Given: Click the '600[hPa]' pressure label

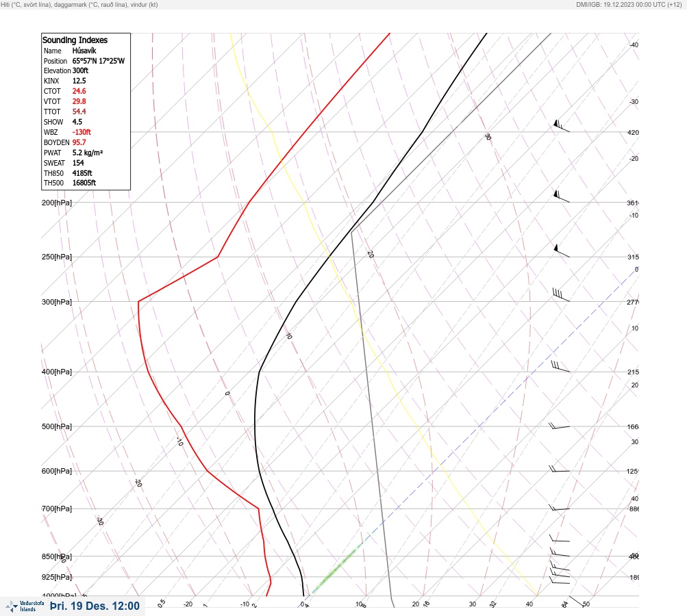Looking at the screenshot, I should pyautogui.click(x=57, y=471).
